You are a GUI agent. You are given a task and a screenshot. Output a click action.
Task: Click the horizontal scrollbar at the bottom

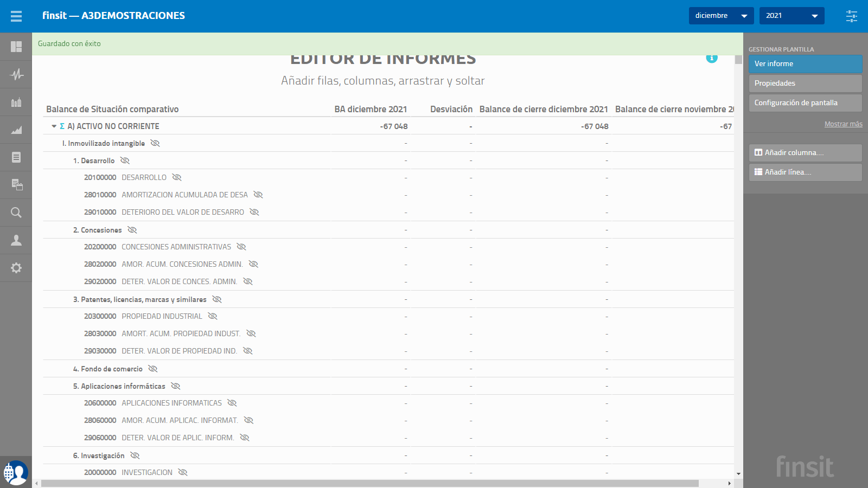tap(370, 483)
